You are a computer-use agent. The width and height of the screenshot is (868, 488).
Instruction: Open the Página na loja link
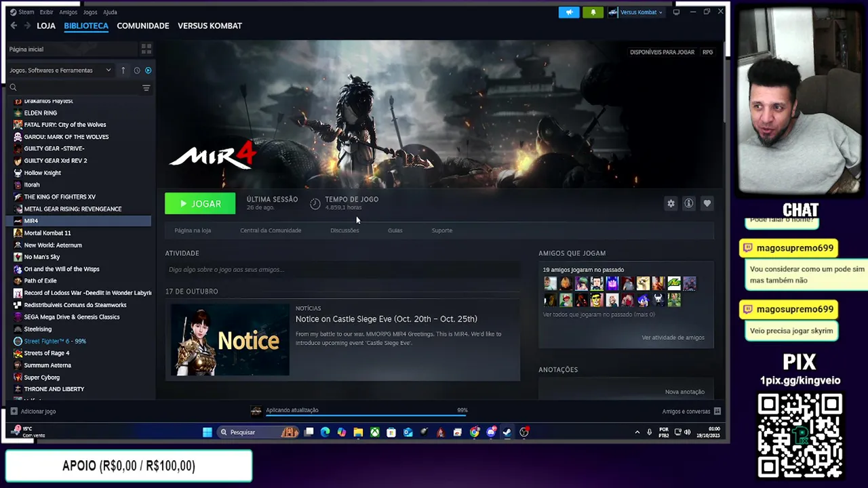[193, 230]
